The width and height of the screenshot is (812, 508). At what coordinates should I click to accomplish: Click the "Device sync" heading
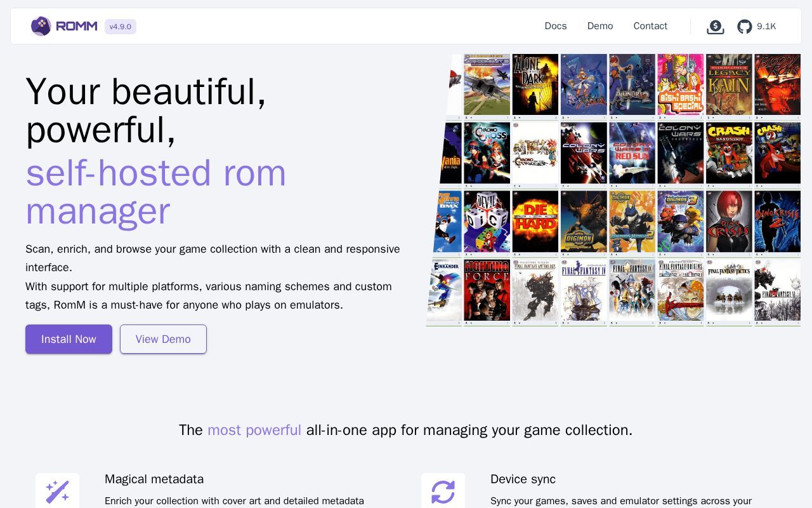pos(523,479)
